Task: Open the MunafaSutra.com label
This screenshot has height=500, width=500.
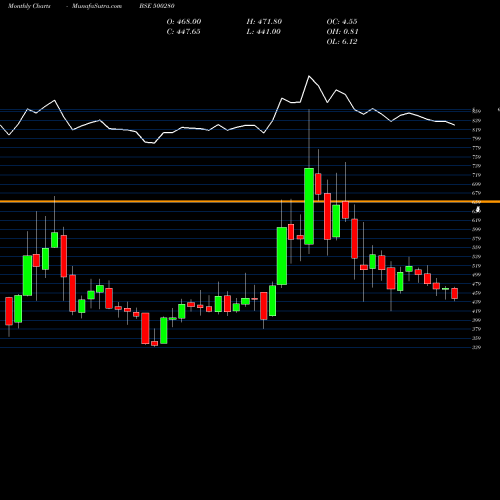Action: 97,6
